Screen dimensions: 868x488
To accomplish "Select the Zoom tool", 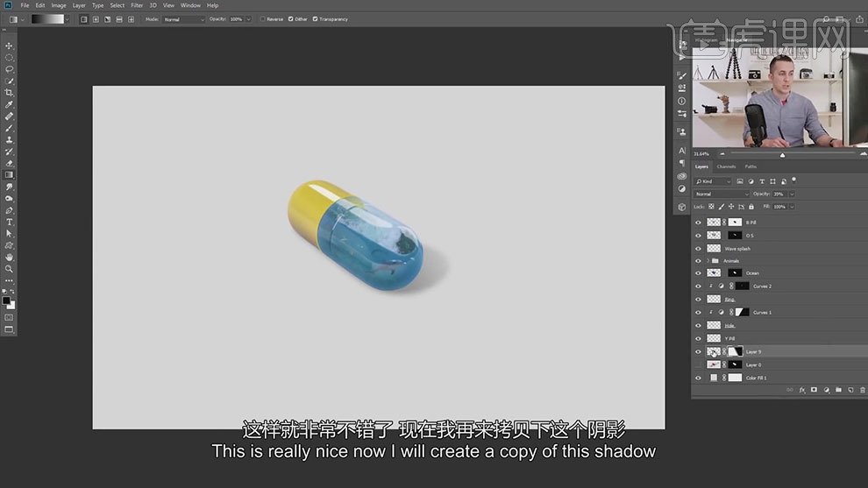I will point(9,269).
